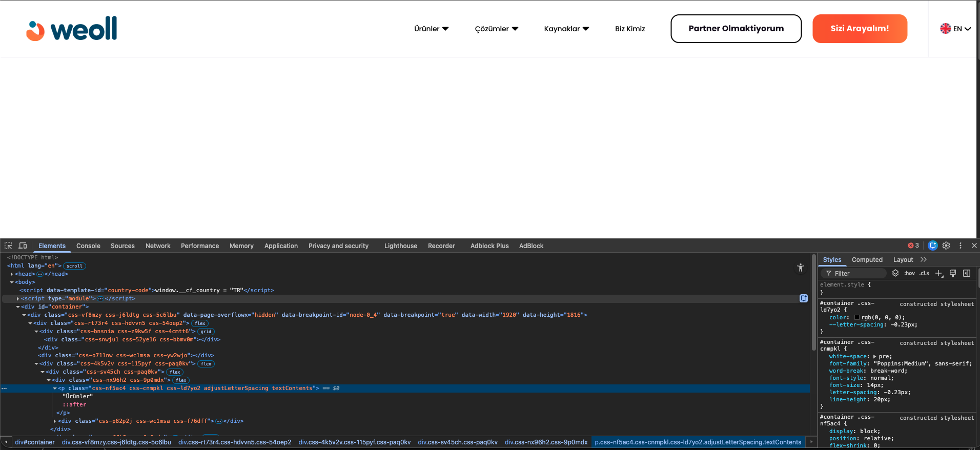Click the Sizi Arayalım! button
The width and height of the screenshot is (980, 450).
pos(860,29)
